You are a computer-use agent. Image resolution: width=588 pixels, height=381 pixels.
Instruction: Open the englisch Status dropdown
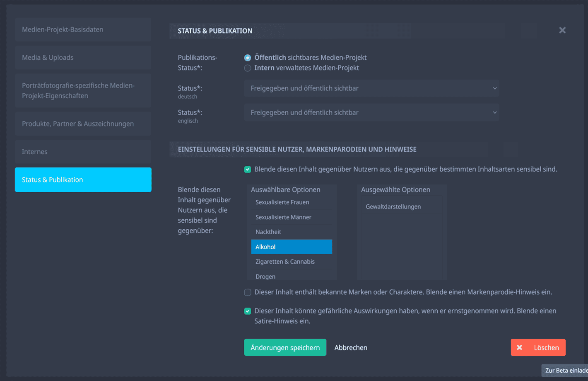(371, 112)
